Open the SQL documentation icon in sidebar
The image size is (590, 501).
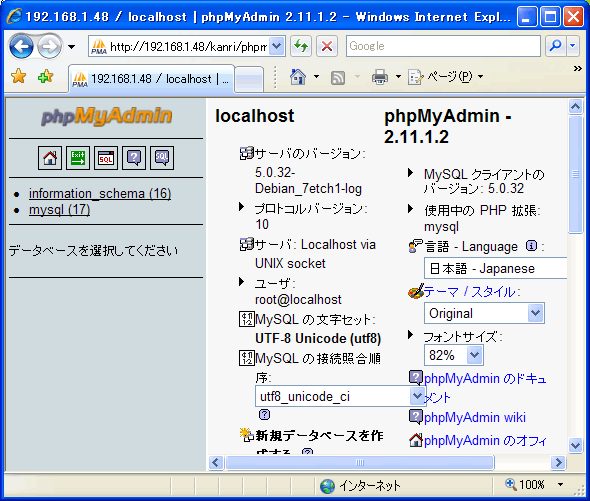(x=162, y=158)
